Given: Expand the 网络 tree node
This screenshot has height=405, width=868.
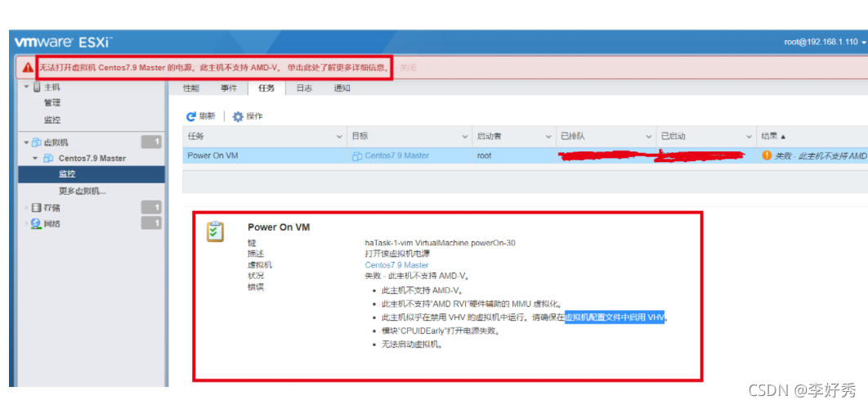Looking at the screenshot, I should [x=25, y=224].
